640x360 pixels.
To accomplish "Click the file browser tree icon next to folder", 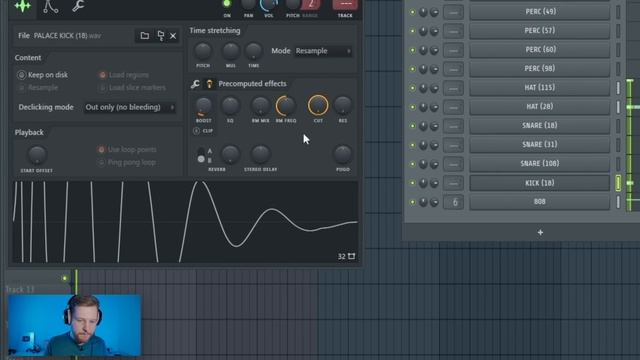I will pyautogui.click(x=160, y=36).
